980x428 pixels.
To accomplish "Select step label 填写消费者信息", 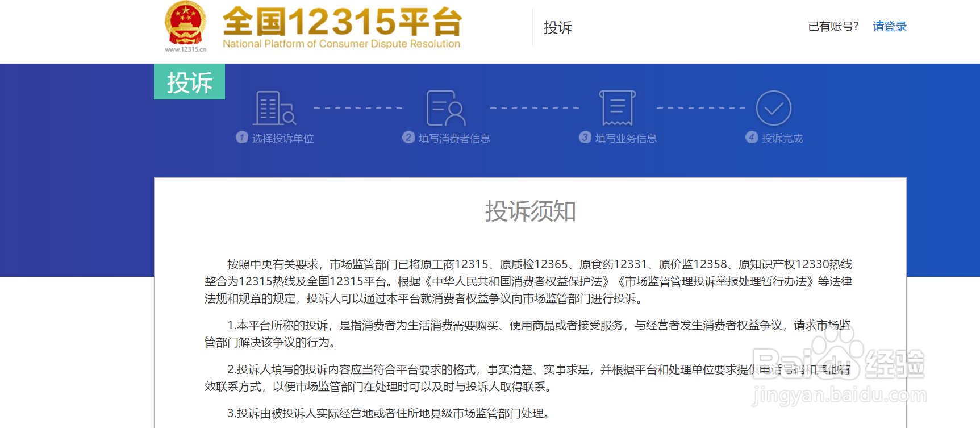I will 454,138.
